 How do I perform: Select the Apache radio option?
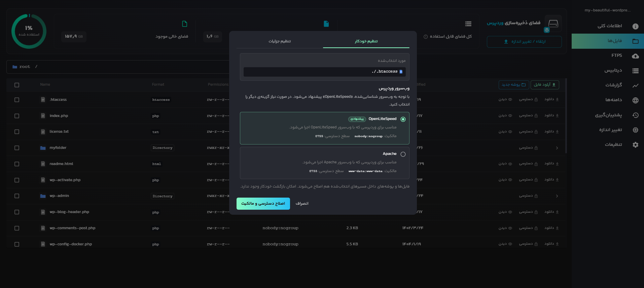point(403,154)
